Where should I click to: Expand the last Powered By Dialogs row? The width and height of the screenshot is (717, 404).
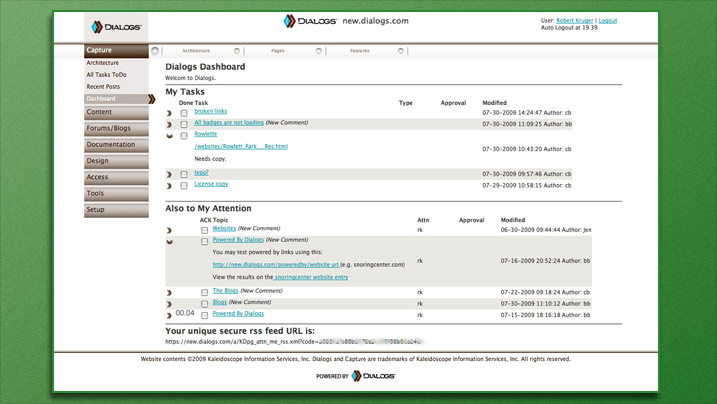pyautogui.click(x=169, y=315)
